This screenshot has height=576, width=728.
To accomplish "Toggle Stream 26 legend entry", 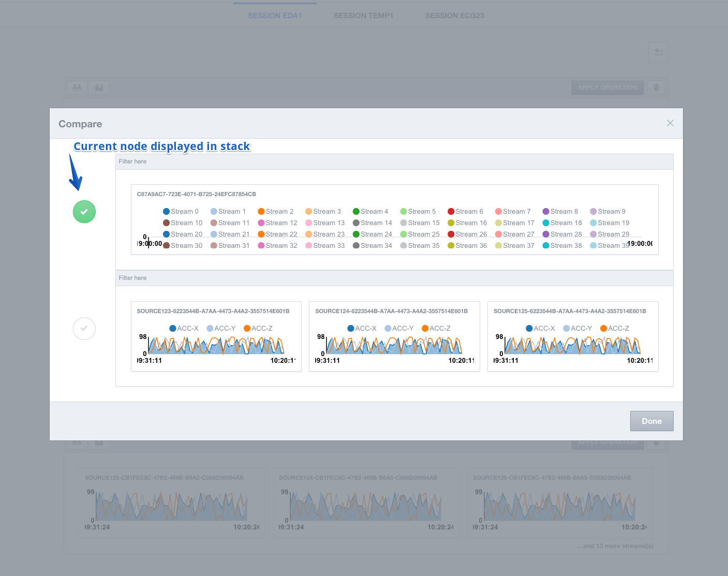I will click(467, 234).
